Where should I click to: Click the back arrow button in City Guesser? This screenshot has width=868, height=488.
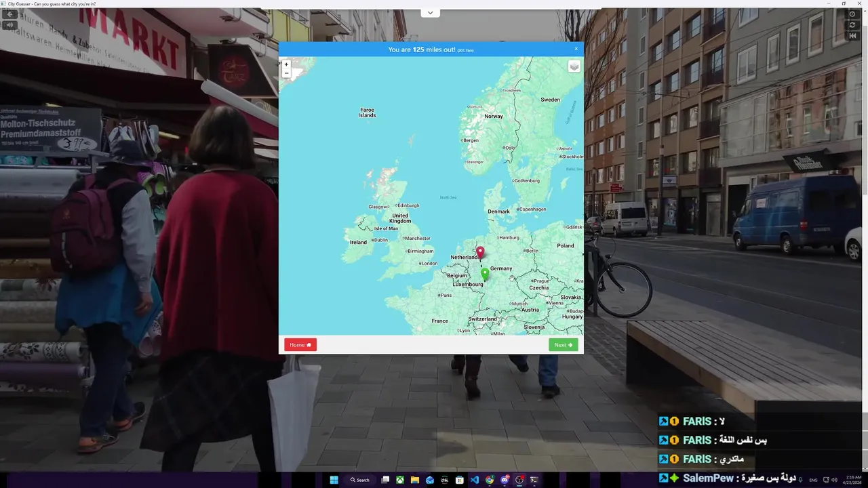10,14
